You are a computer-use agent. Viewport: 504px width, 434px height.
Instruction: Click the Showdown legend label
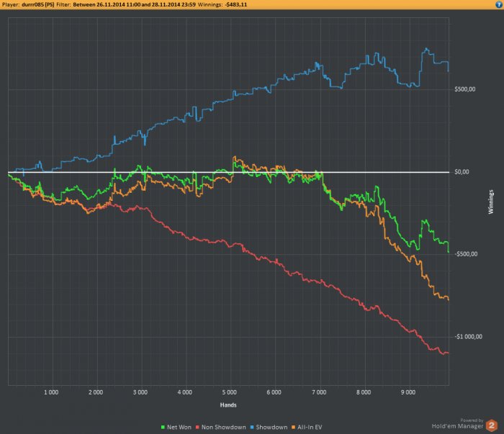click(x=271, y=428)
